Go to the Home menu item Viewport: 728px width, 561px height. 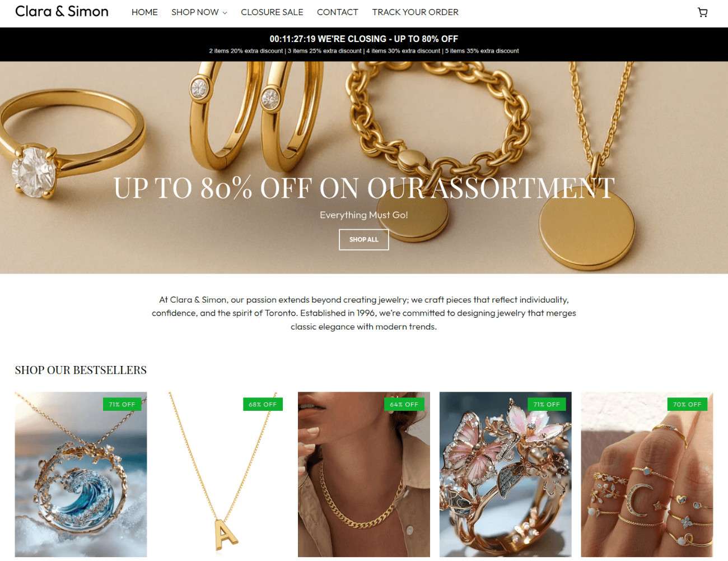144,12
